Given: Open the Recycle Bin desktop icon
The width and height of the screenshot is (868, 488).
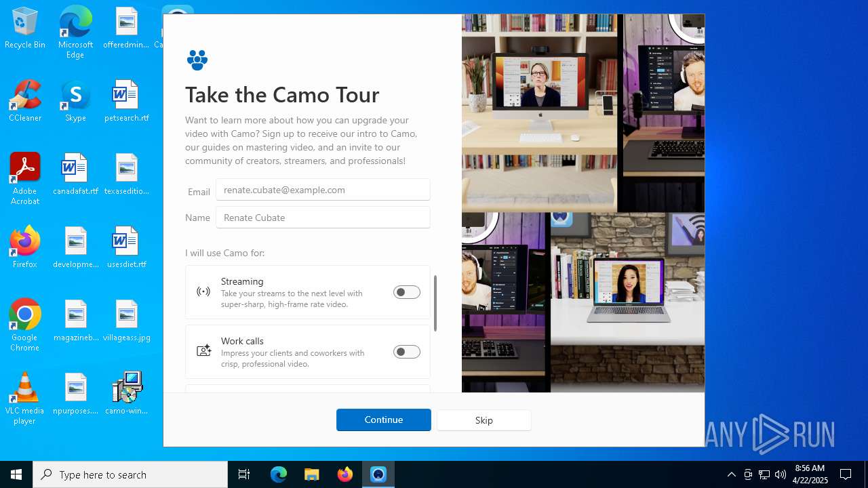Looking at the screenshot, I should [25, 28].
